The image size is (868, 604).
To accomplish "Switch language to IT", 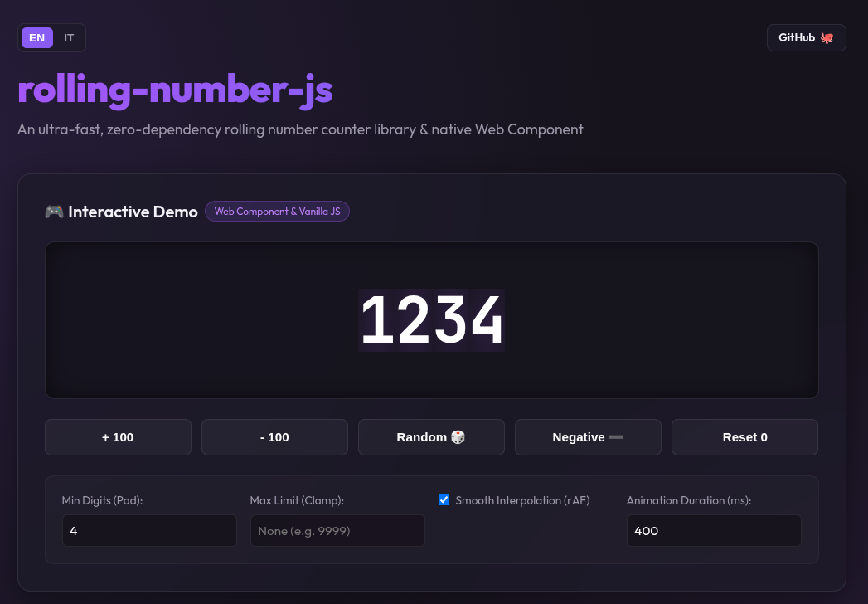I will pyautogui.click(x=69, y=37).
